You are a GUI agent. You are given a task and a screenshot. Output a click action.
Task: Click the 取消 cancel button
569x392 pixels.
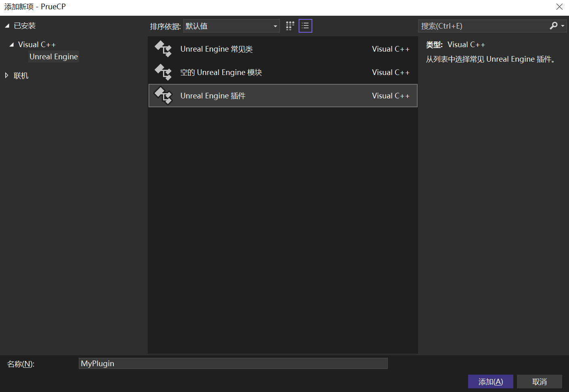tap(540, 382)
